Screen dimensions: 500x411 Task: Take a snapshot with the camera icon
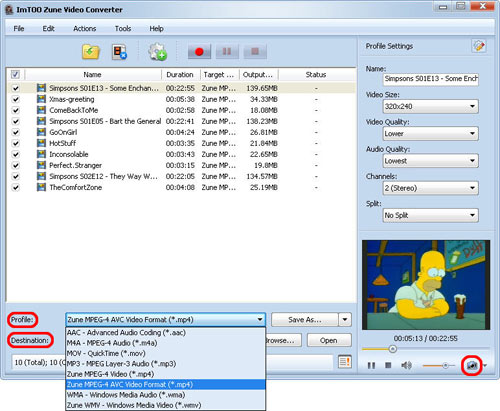coord(472,365)
